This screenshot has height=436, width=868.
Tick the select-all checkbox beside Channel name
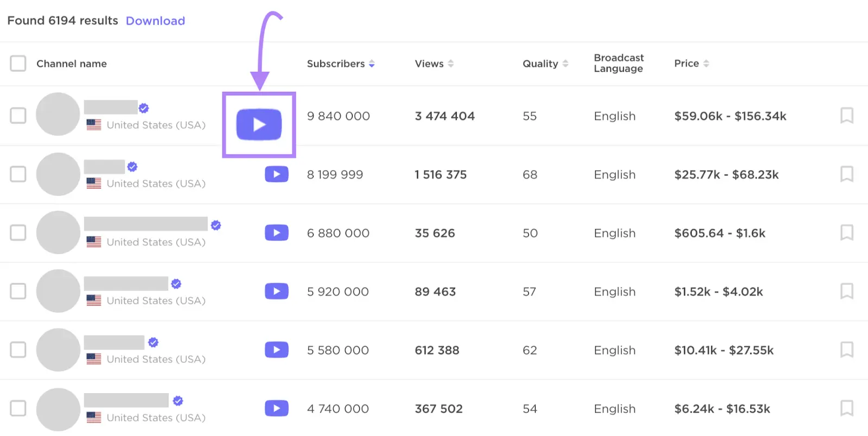(x=18, y=64)
